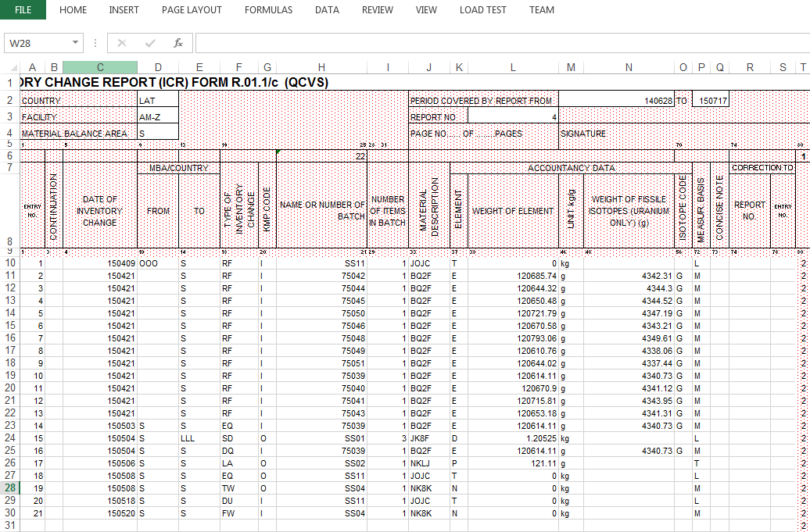Screen dimensions: 810x532
Task: Click the Insert Function fx icon
Action: coord(178,42)
